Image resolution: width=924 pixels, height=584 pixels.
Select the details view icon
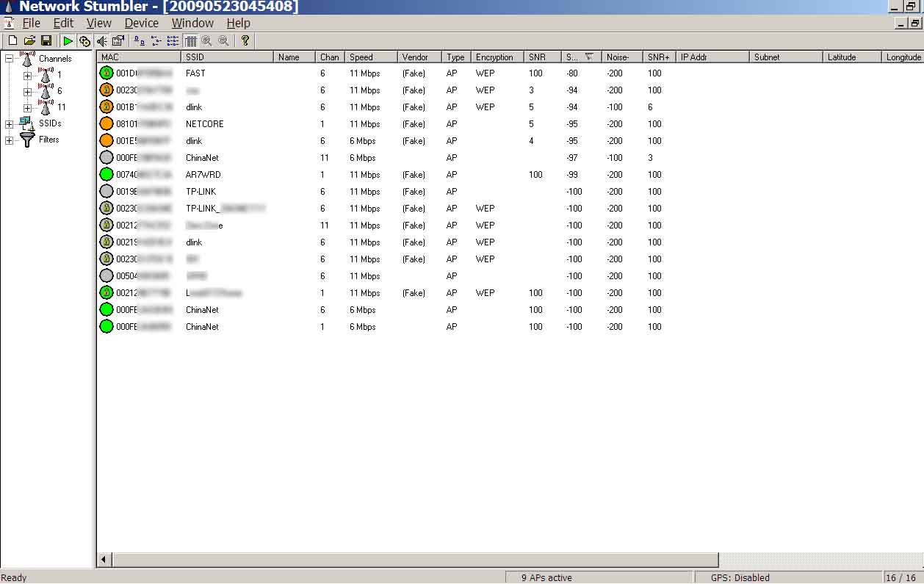click(190, 41)
